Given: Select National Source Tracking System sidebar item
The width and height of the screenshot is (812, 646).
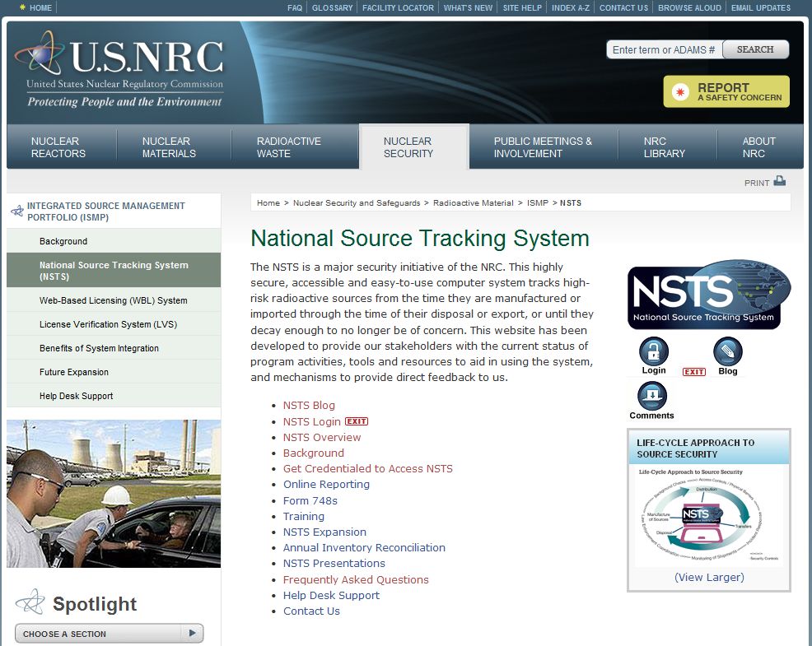Looking at the screenshot, I should tap(114, 270).
